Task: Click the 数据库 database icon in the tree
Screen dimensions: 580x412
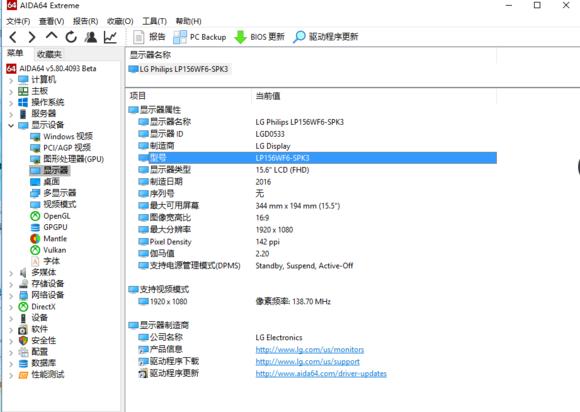Action: click(x=23, y=363)
